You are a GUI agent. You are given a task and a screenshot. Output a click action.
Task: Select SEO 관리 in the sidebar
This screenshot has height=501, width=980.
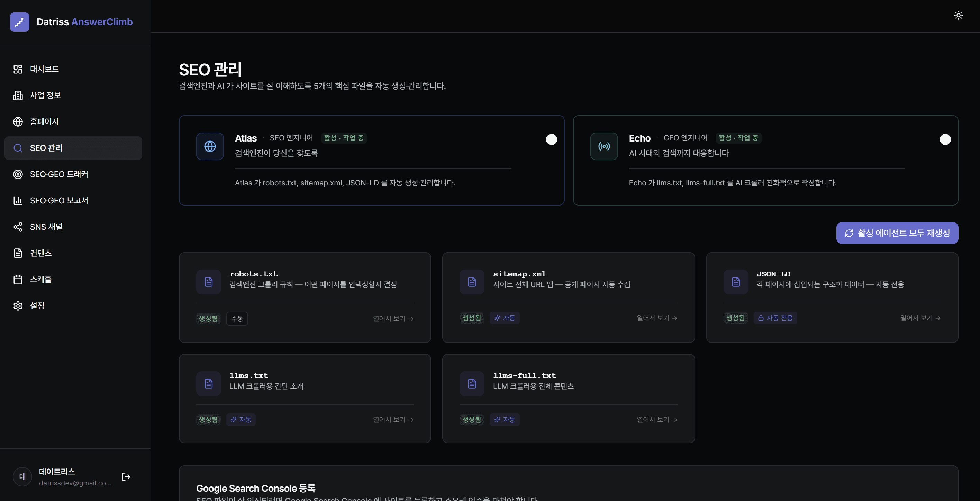tap(73, 148)
